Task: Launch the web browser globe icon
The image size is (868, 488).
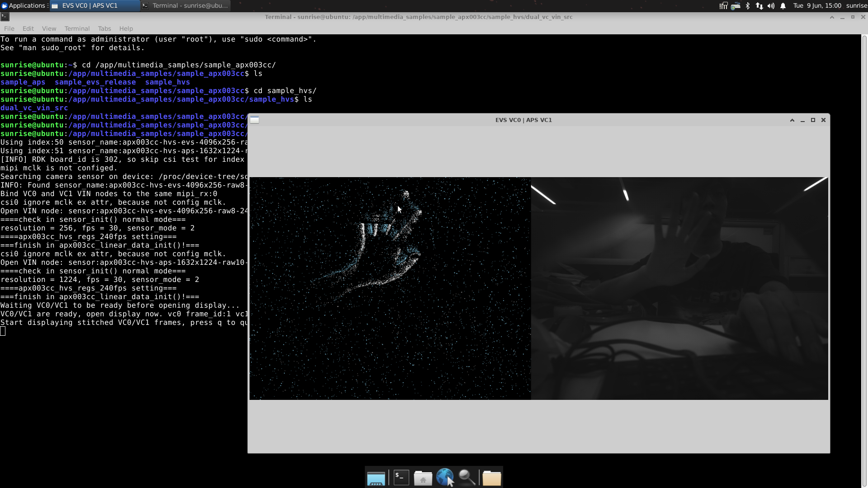Action: click(x=445, y=477)
